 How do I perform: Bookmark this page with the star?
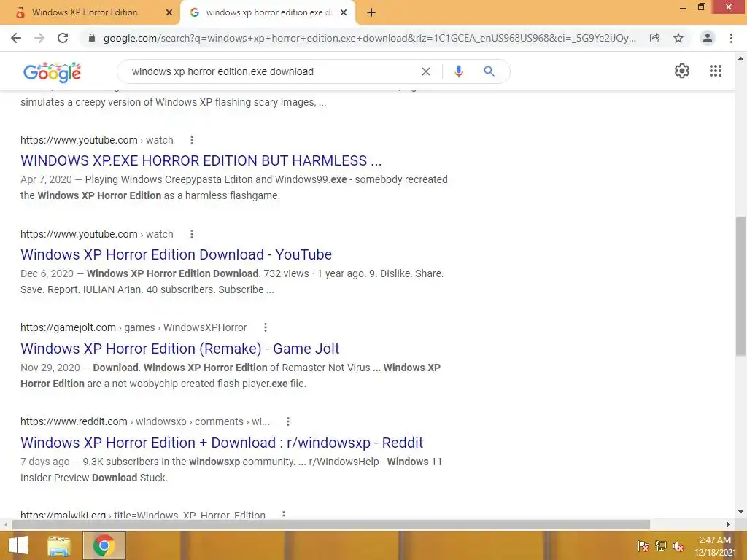(678, 38)
